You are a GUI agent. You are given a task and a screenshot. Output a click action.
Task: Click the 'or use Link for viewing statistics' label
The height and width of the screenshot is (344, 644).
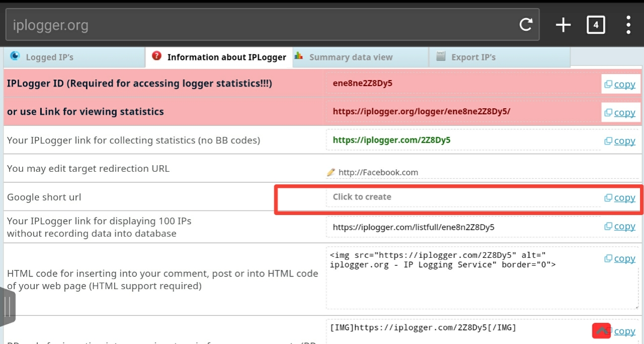pos(86,111)
